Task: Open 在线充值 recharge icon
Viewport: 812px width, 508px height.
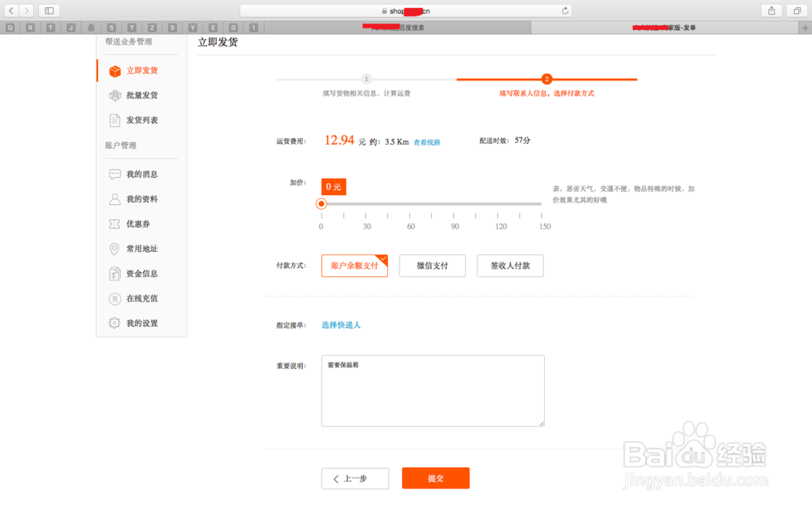Action: point(114,298)
